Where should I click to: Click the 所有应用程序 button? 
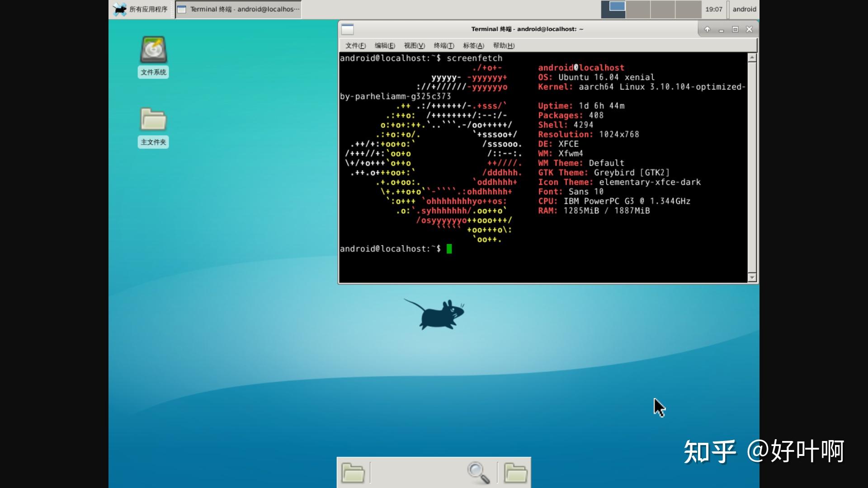141,9
